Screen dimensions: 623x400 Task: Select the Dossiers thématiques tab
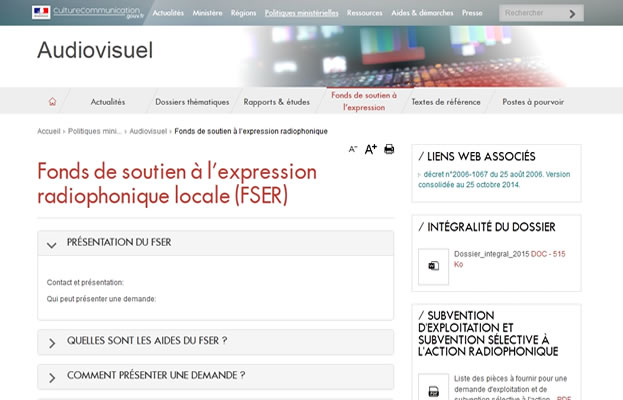coord(192,102)
